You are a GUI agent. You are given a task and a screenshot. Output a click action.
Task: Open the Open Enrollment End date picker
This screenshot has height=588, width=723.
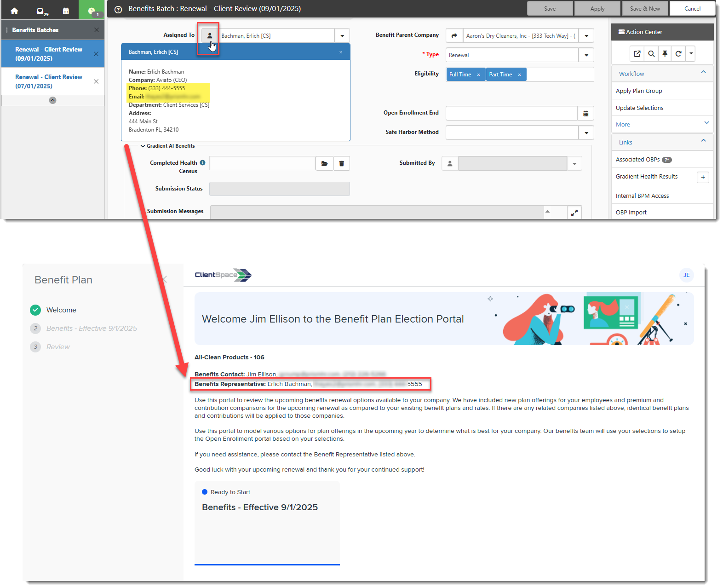click(x=585, y=114)
